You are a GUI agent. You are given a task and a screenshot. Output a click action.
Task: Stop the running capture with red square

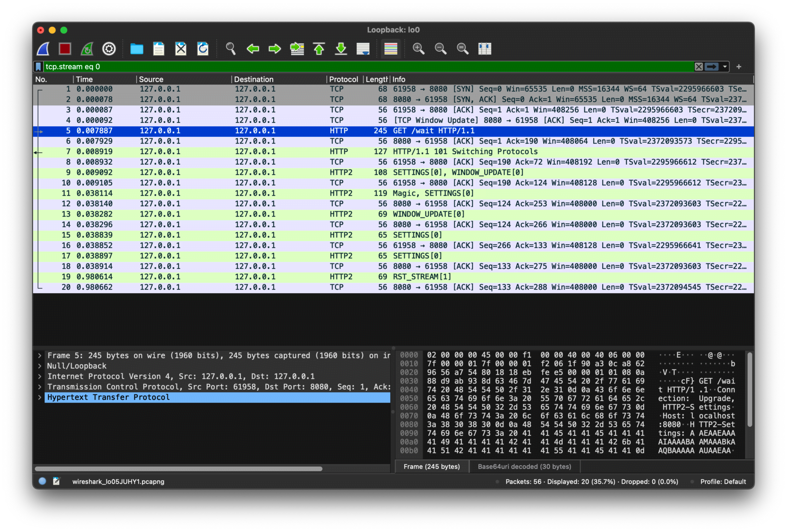click(65, 49)
